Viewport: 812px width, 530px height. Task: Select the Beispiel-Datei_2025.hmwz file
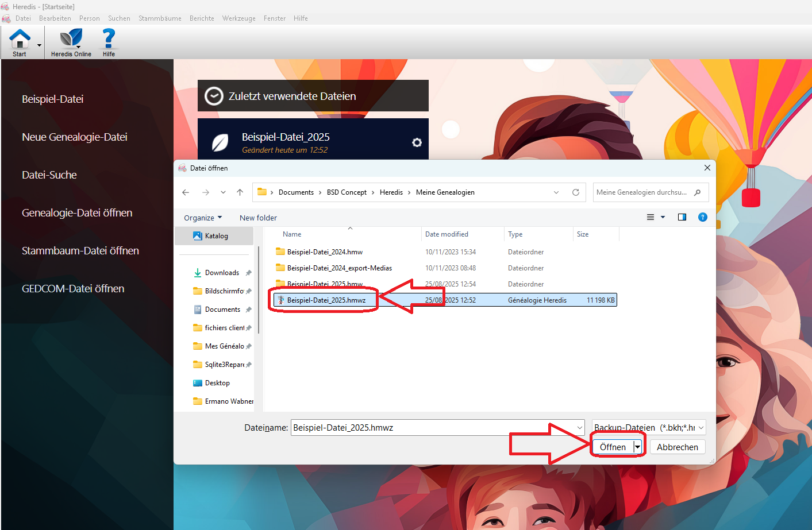click(x=326, y=300)
